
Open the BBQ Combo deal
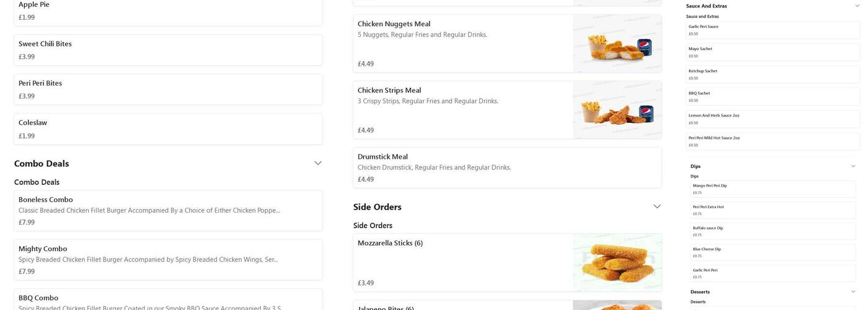168,300
